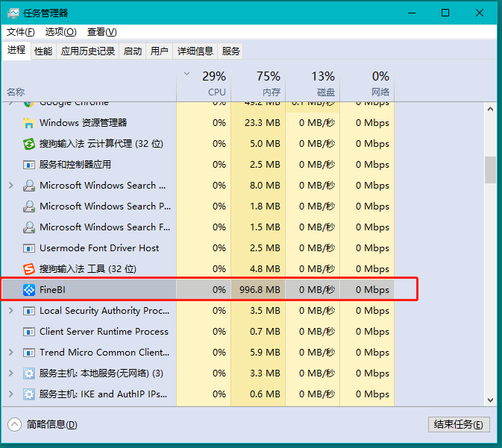Click the 服务主机: 本地服务(无网络) gear icon
The height and width of the screenshot is (448, 502).
pyautogui.click(x=29, y=373)
